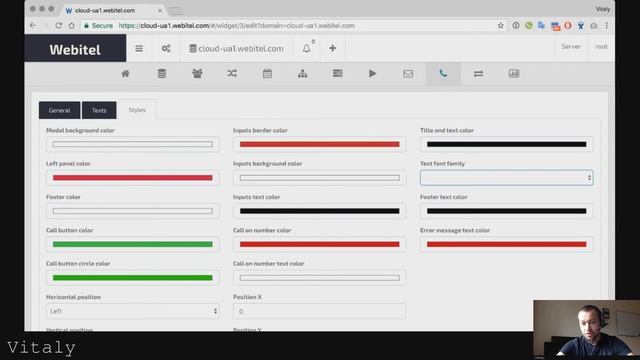Open notifications bell icon

[x=307, y=49]
